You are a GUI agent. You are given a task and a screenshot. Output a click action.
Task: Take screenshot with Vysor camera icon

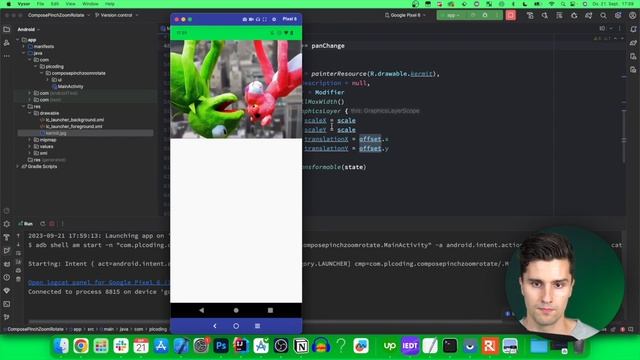click(244, 19)
